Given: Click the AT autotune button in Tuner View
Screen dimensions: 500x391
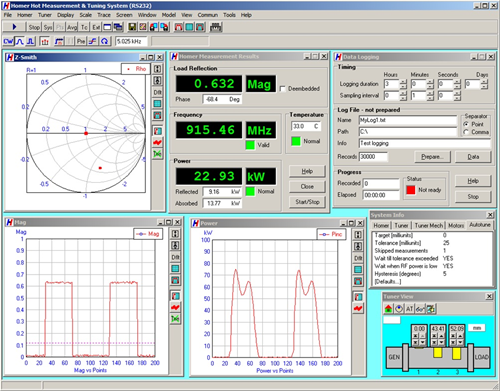Looking at the screenshot, I should click(409, 309).
